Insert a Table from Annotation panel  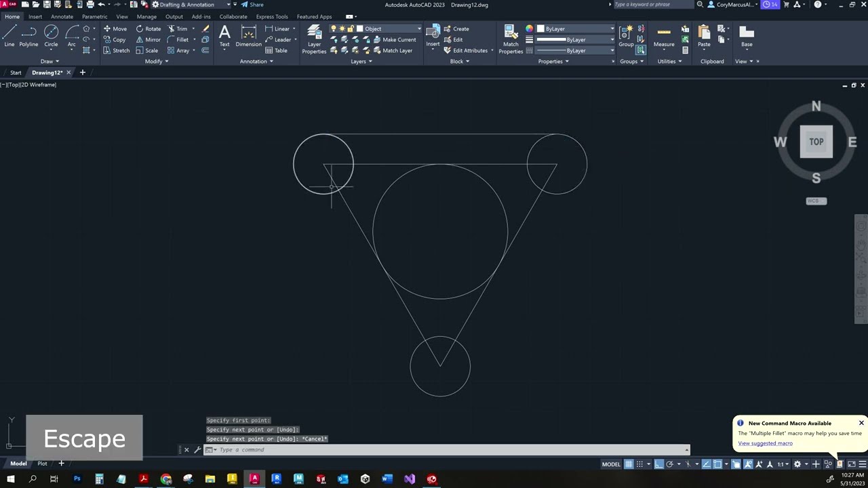click(276, 50)
